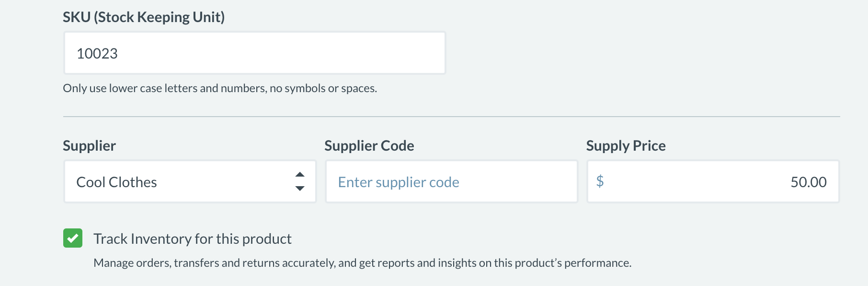This screenshot has width=868, height=286.
Task: Click the downward arrow in Supplier select
Action: click(300, 189)
